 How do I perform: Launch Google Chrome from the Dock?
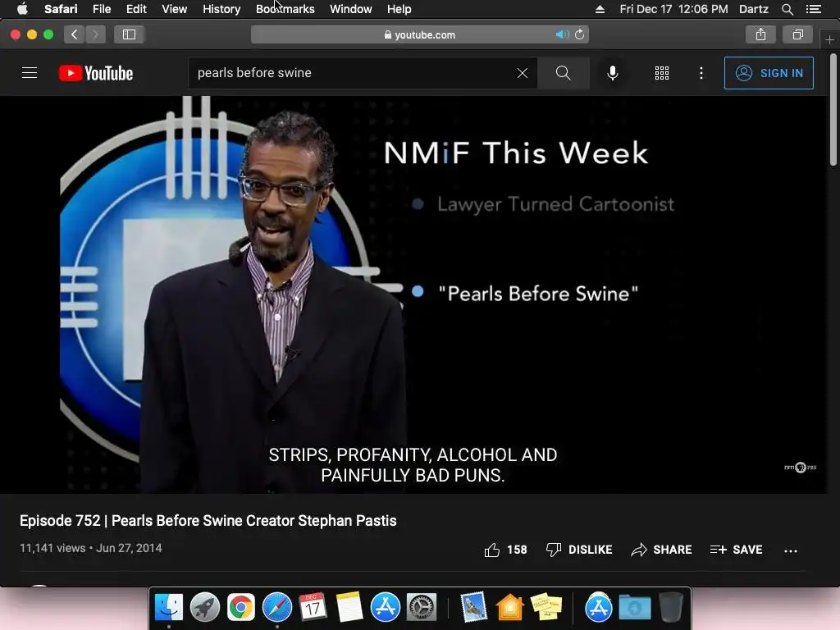tap(241, 608)
